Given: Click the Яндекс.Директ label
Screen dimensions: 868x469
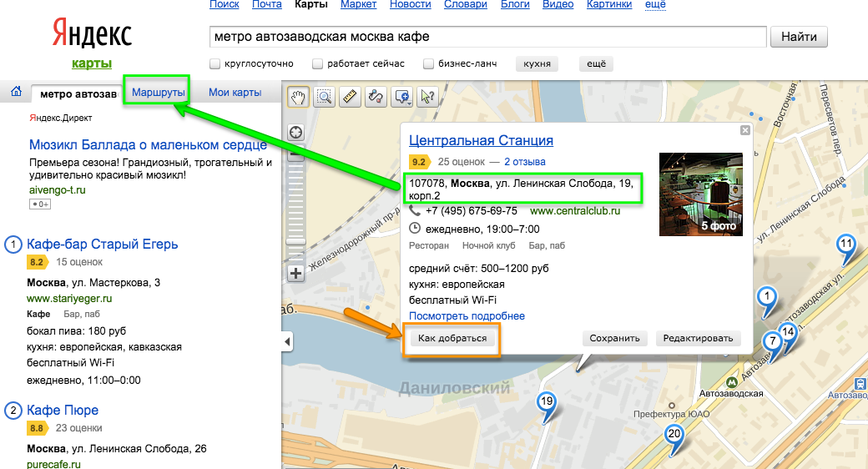Looking at the screenshot, I should [x=60, y=118].
